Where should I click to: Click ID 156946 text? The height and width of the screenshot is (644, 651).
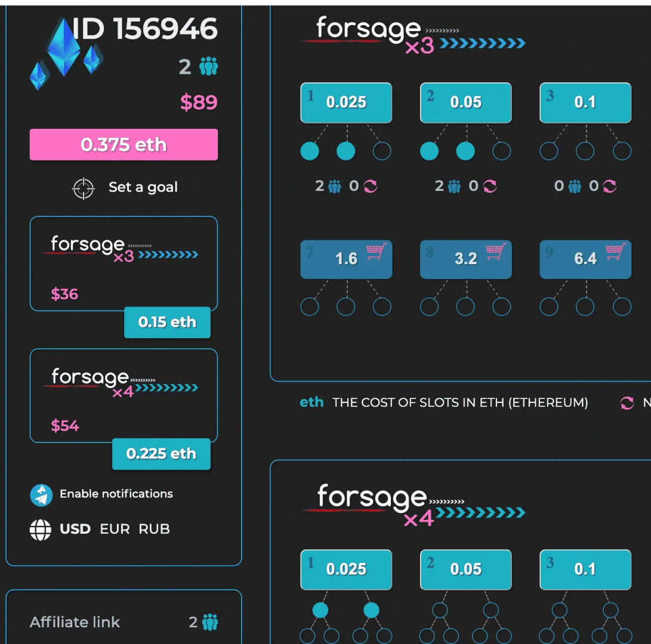tap(145, 29)
